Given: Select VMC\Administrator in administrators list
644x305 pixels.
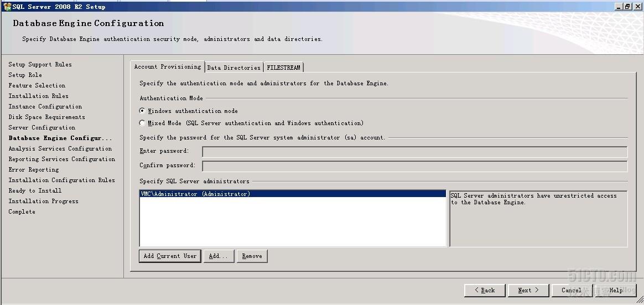Looking at the screenshot, I should click(293, 194).
